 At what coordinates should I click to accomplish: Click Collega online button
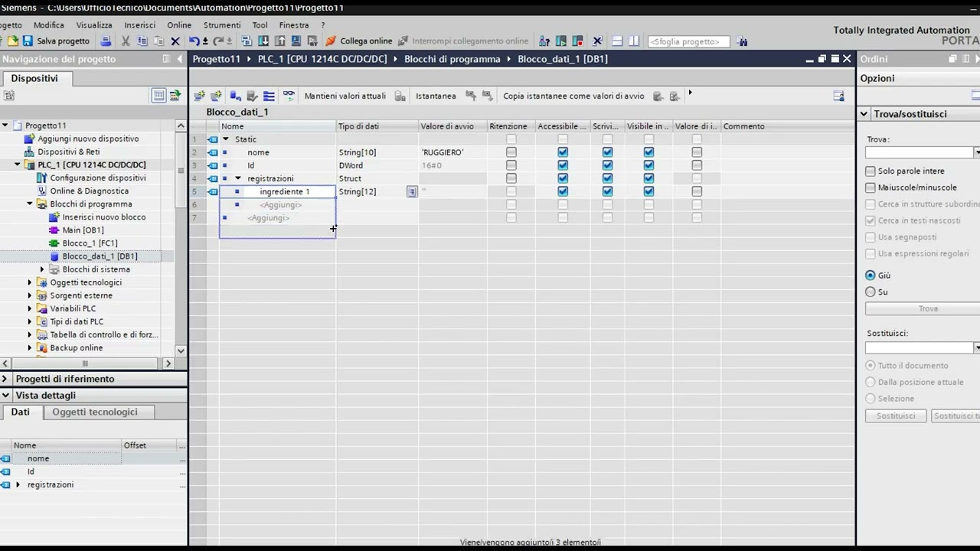coord(358,41)
